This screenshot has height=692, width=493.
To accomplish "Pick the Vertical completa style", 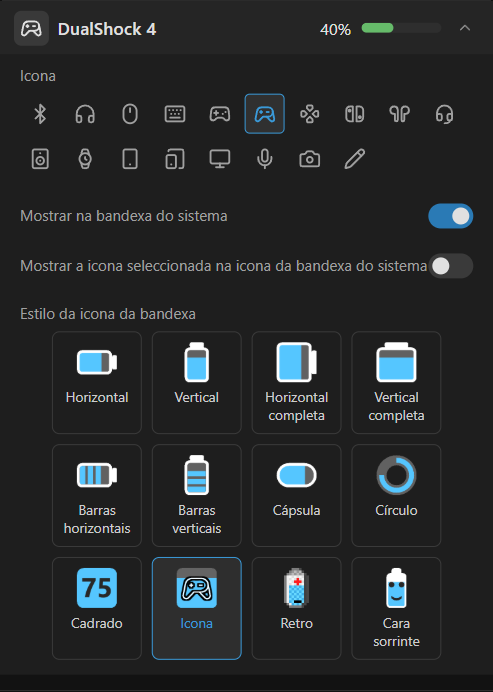I will tap(396, 383).
